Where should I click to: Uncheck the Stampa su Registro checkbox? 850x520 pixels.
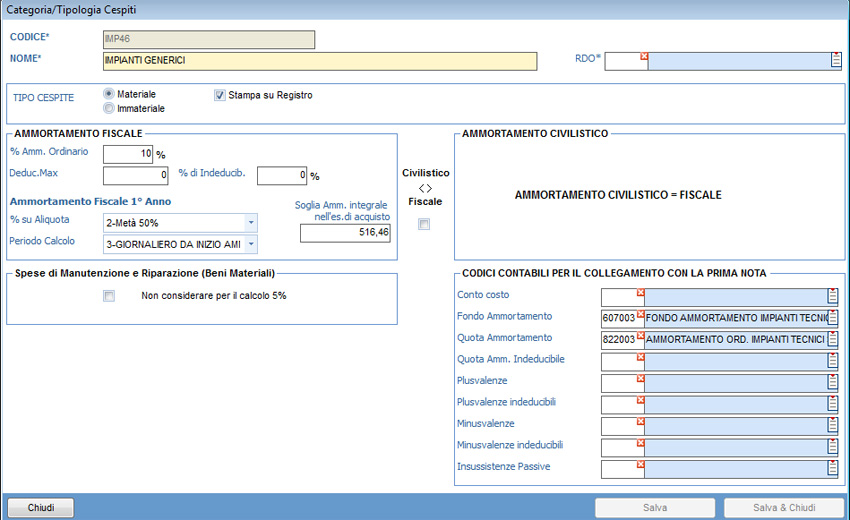220,95
